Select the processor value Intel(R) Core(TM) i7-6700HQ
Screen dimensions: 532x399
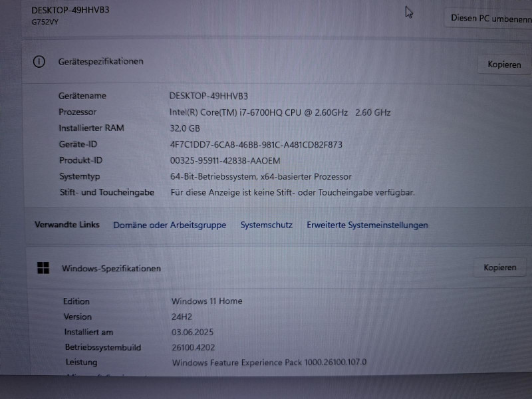[280, 112]
